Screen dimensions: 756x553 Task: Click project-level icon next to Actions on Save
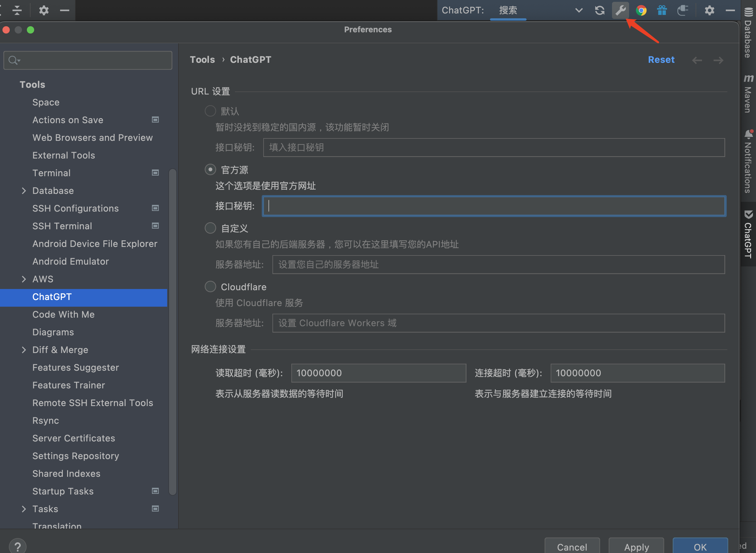pos(155,120)
